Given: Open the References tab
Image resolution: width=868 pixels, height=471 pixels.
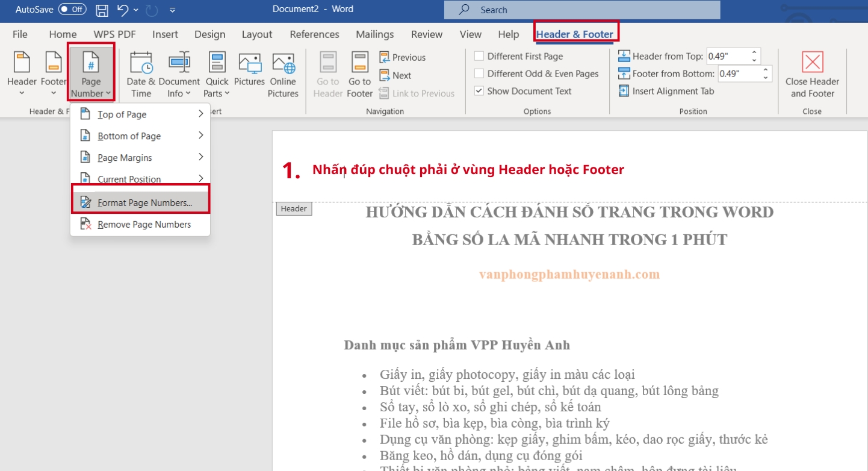Looking at the screenshot, I should (314, 34).
